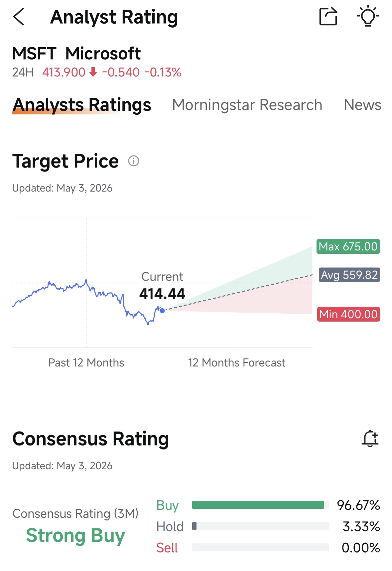Screen dimensions: 392x571
Task: Click the blue current price dot
Action: pyautogui.click(x=162, y=311)
